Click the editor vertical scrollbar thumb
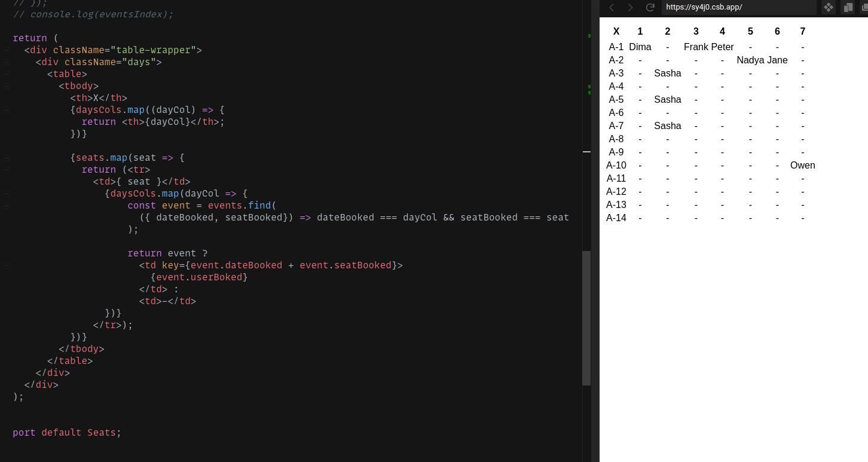The height and width of the screenshot is (462, 868). 586,317
